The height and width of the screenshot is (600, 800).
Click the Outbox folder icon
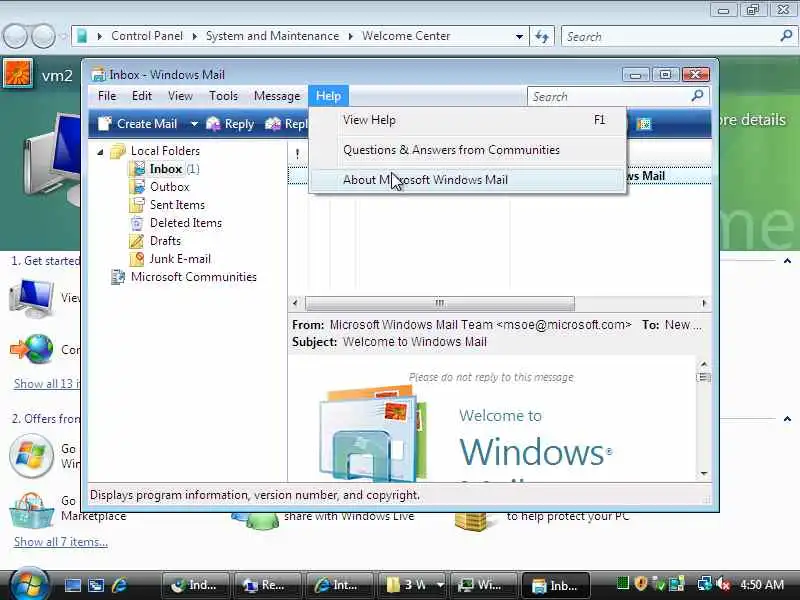click(x=137, y=187)
